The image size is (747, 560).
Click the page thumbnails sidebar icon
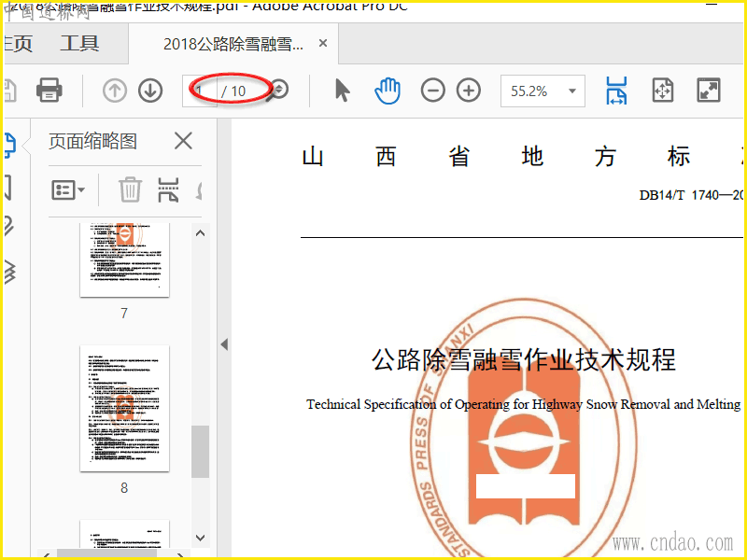click(9, 146)
